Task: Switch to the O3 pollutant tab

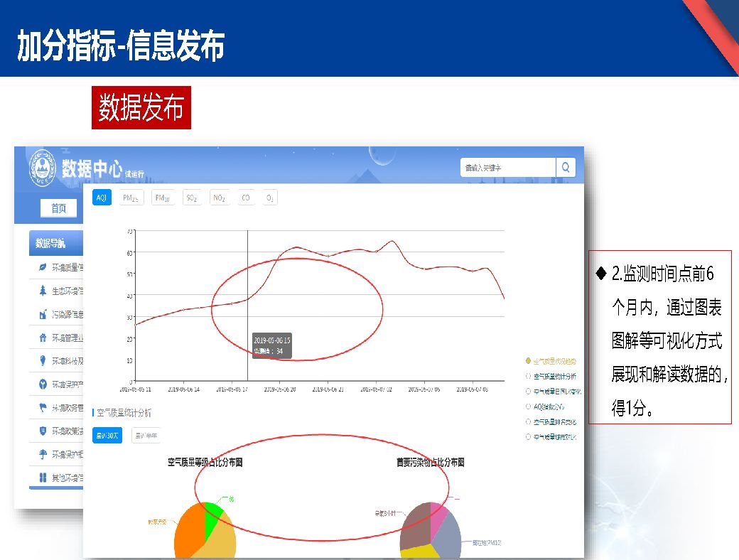Action: 269,198
